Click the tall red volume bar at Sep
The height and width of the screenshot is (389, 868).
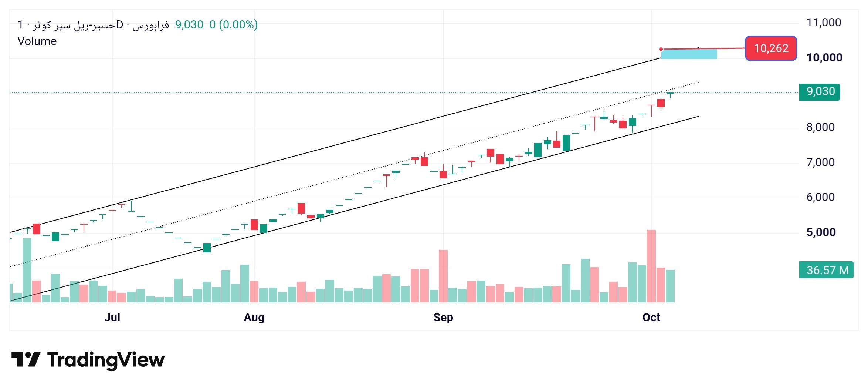[443, 276]
